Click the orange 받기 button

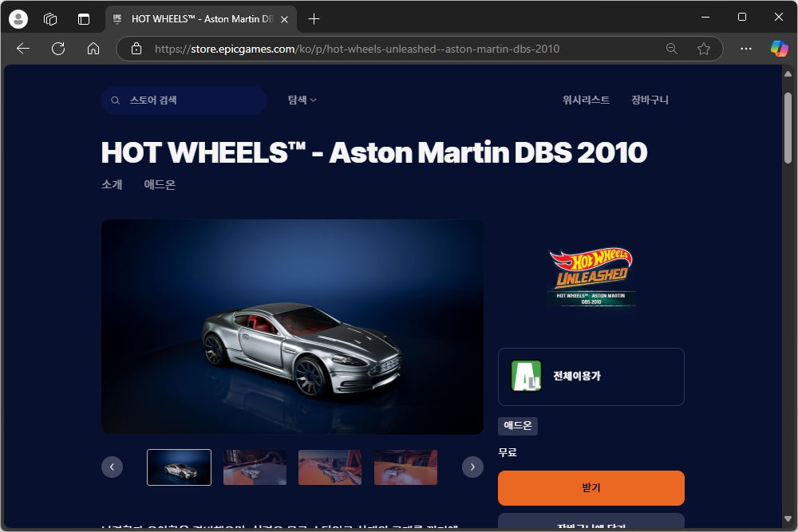click(591, 488)
